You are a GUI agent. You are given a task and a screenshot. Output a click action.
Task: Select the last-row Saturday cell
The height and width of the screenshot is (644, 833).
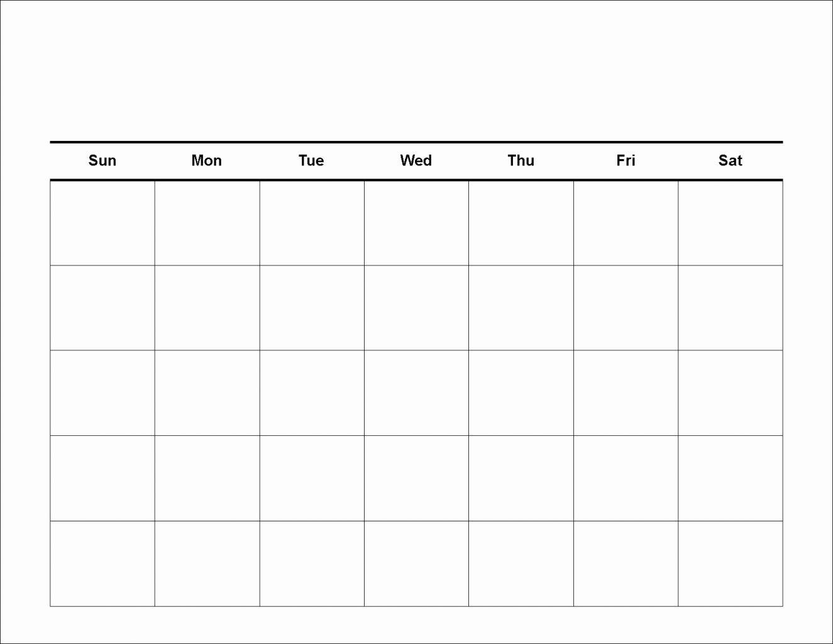[x=731, y=563]
